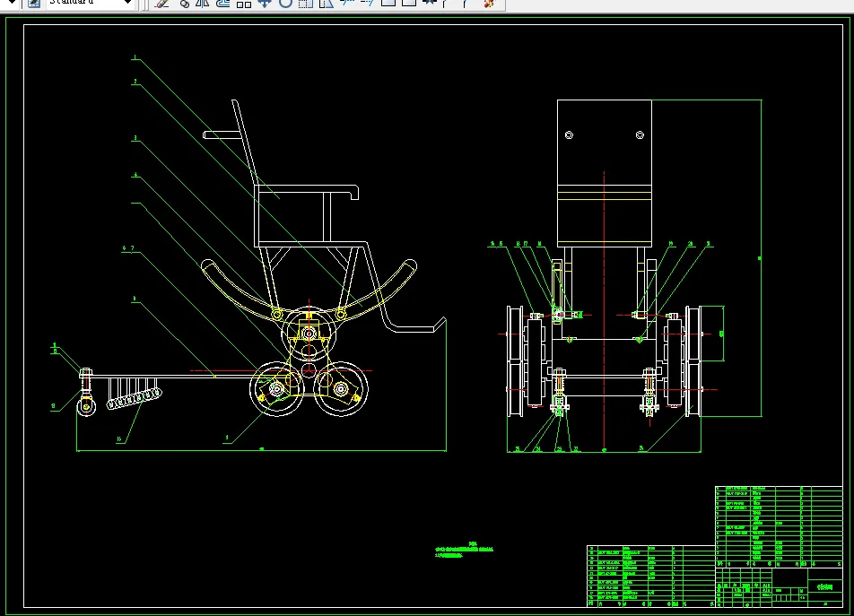The height and width of the screenshot is (616, 854).
Task: Select part number 2 leader label
Action: point(135,82)
